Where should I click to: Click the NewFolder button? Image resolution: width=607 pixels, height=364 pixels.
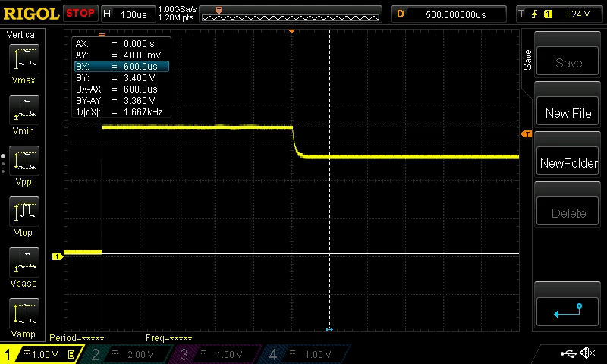(568, 162)
